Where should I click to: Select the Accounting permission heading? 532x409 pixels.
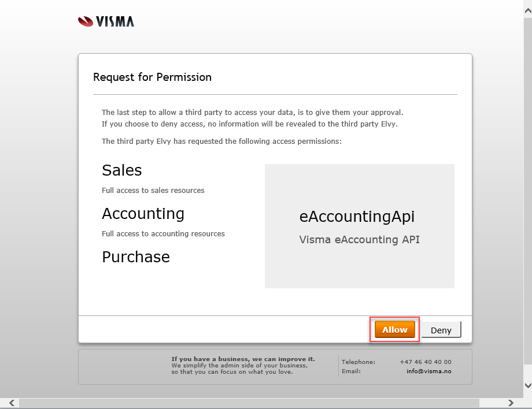coord(143,214)
